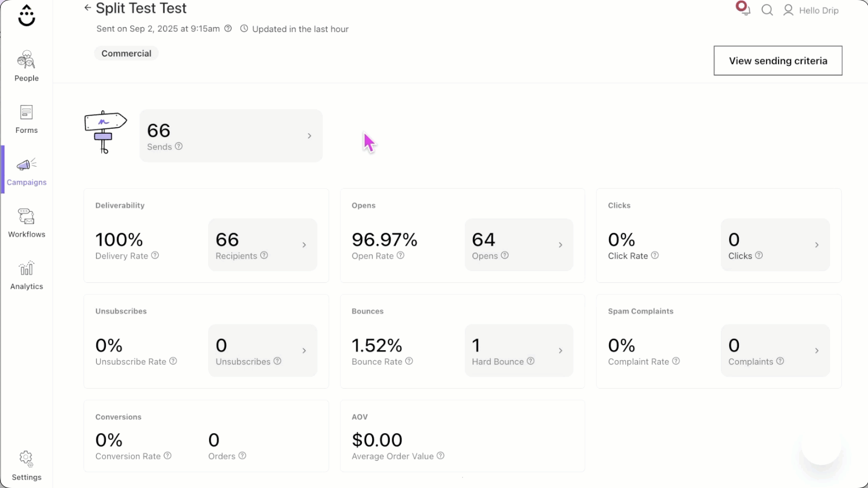Click the Drip smiley logo

click(27, 15)
